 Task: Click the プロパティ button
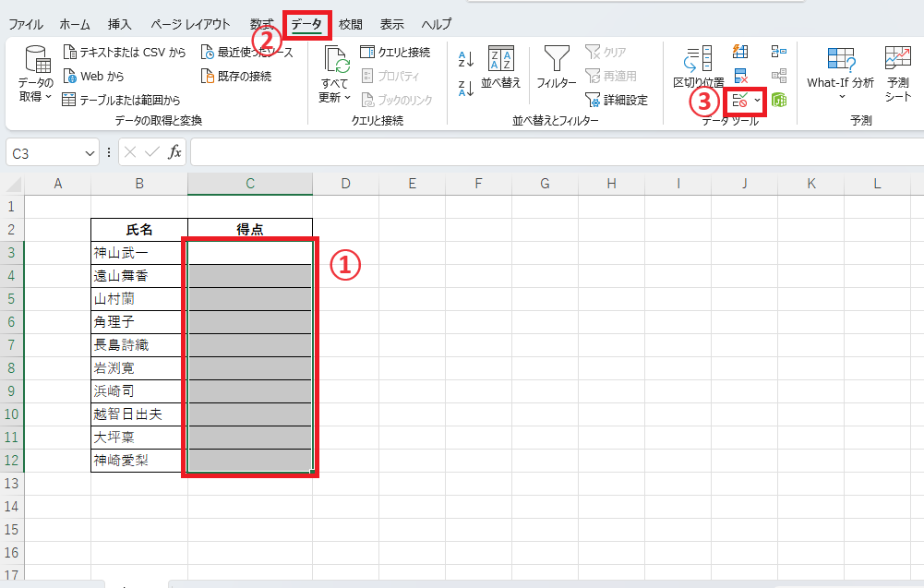tap(390, 77)
